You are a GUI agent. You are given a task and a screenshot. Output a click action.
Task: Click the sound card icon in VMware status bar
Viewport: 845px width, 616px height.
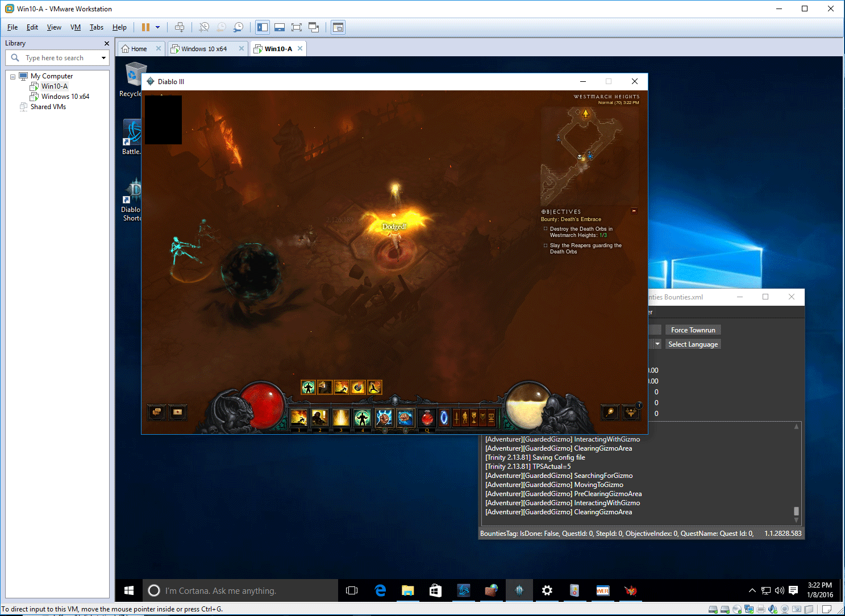[773, 609]
